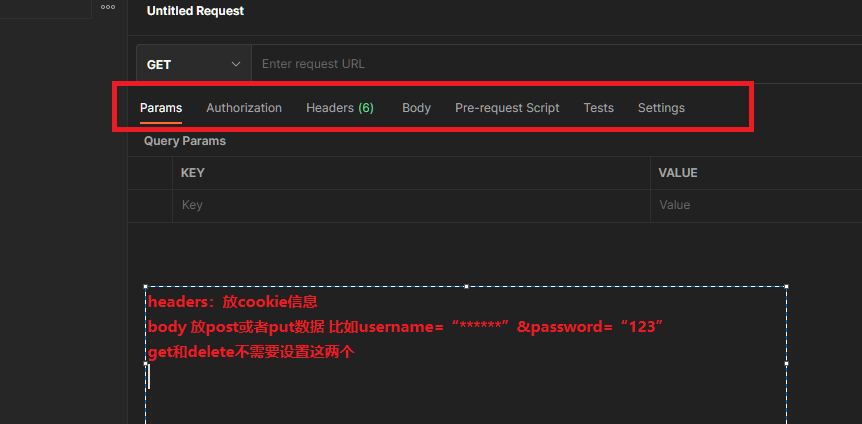Click the Query Params label
This screenshot has width=862, height=424.
185,141
